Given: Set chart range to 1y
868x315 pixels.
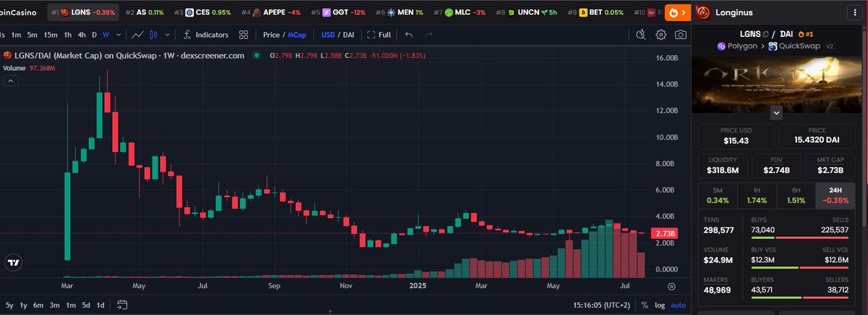Looking at the screenshot, I should click(24, 305).
